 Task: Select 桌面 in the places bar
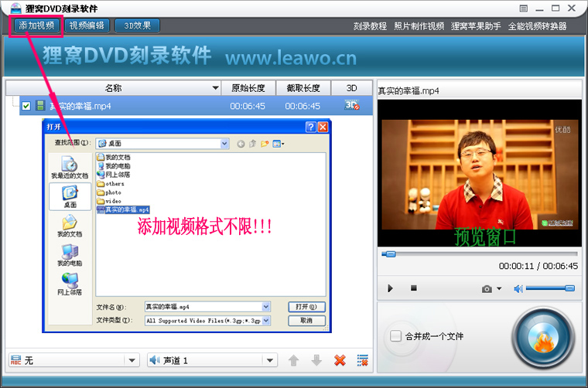click(70, 196)
